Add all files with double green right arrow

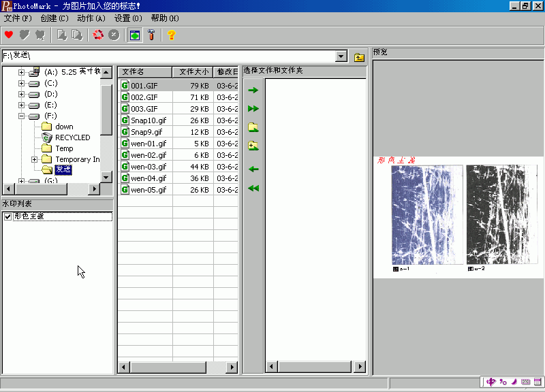253,109
